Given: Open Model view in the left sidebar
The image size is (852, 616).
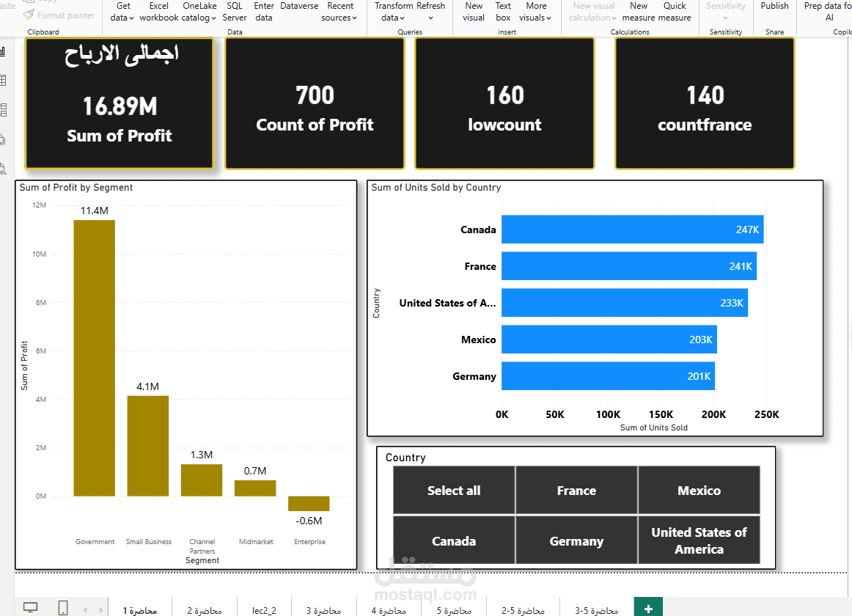Looking at the screenshot, I should 3,110.
